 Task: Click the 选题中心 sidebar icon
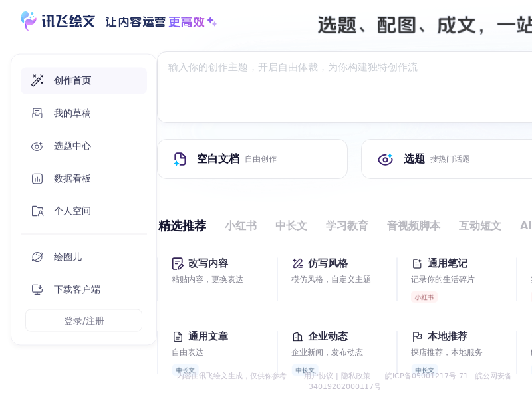pyautogui.click(x=37, y=146)
